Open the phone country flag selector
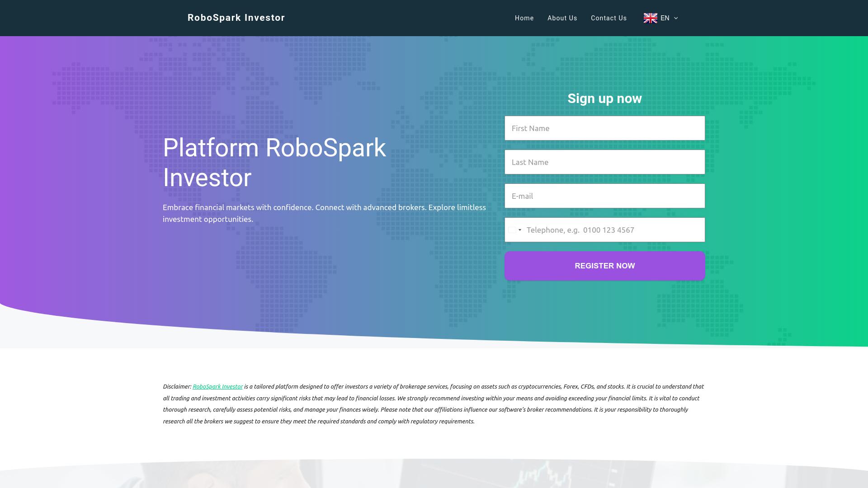Image resolution: width=868 pixels, height=488 pixels. [512, 230]
